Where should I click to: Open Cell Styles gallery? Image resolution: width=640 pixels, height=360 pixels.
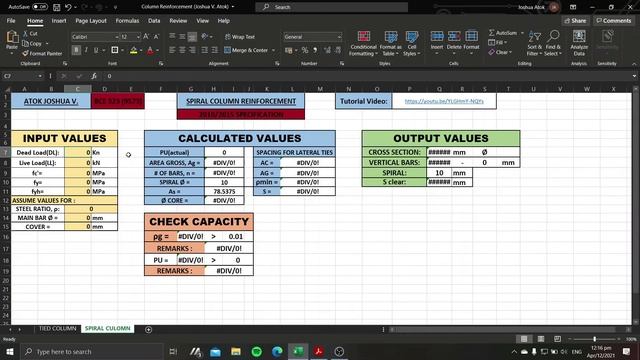412,43
